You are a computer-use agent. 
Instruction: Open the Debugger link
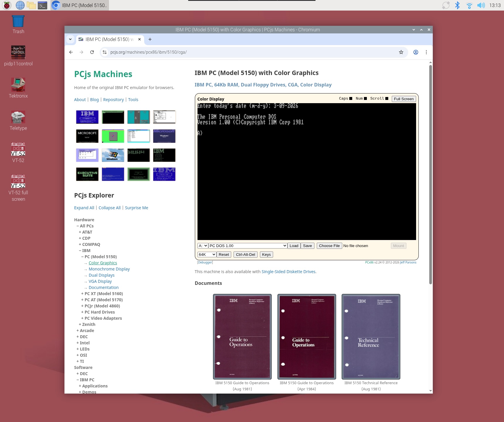coord(205,263)
